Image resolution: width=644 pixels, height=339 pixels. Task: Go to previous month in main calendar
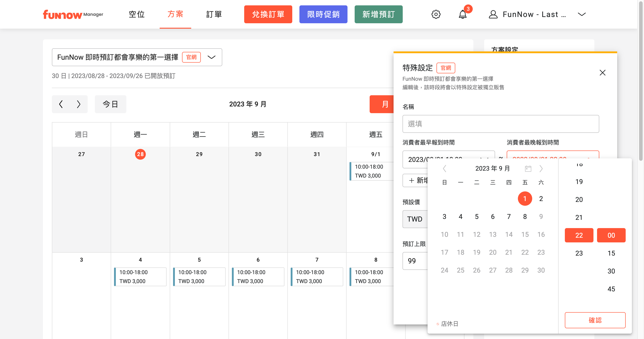coord(61,104)
